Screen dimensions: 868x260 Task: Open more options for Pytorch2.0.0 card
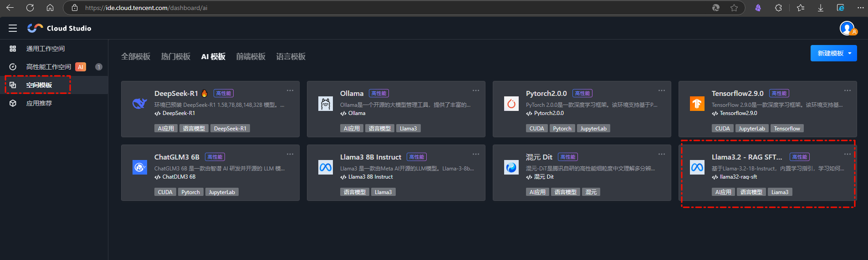click(x=662, y=90)
